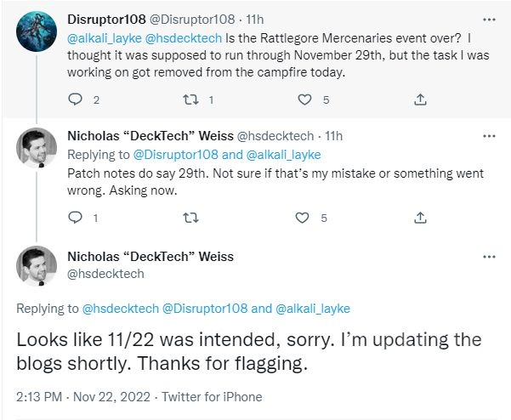The width and height of the screenshot is (511, 420).
Task: Like Disruptor108's tweet with the heart icon
Action: click(304, 99)
